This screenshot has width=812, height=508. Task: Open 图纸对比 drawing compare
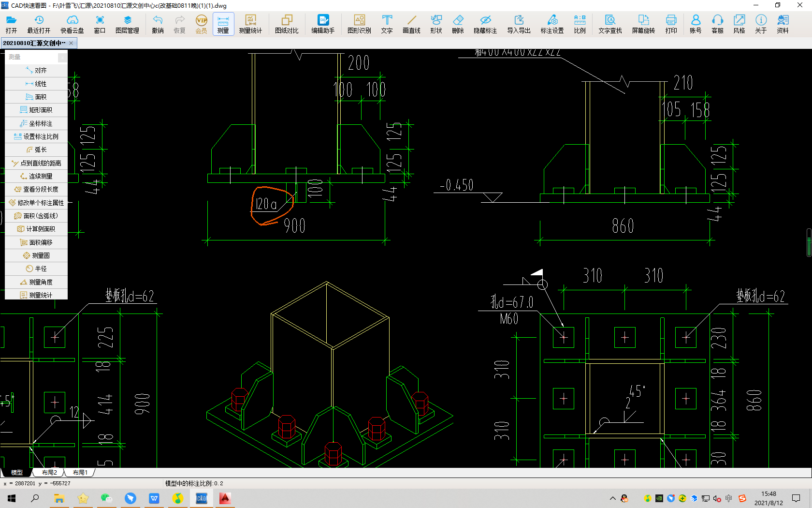pos(287,24)
